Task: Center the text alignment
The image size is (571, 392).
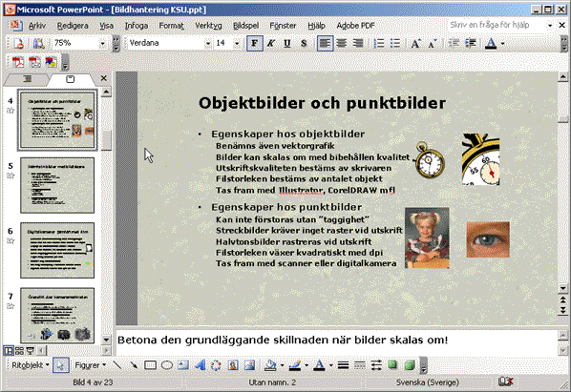Action: 341,44
